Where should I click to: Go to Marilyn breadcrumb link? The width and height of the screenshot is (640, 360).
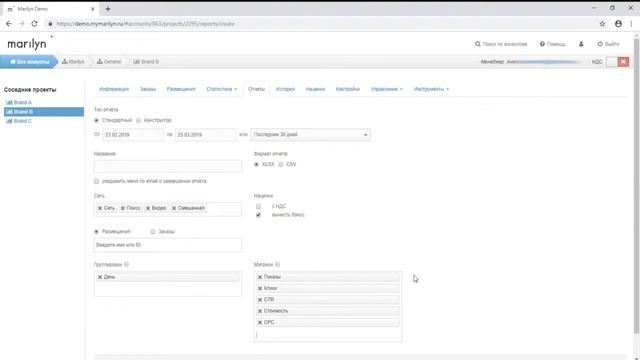(73, 62)
